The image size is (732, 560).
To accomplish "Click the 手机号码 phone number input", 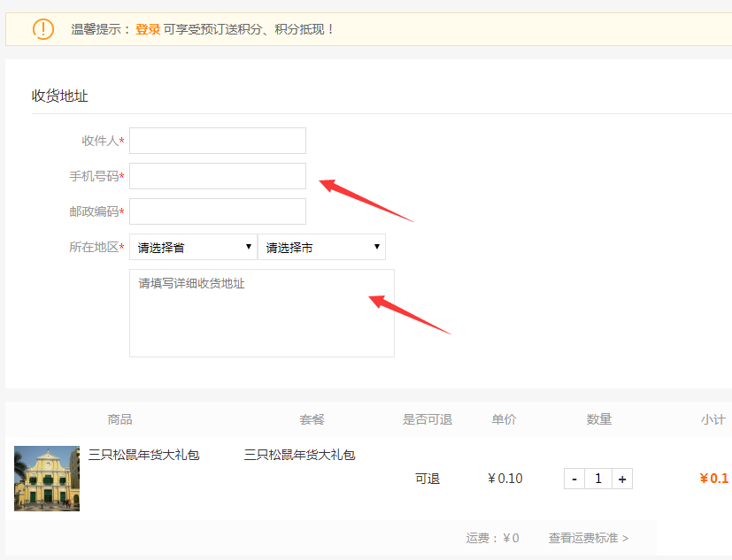I will coord(218,176).
